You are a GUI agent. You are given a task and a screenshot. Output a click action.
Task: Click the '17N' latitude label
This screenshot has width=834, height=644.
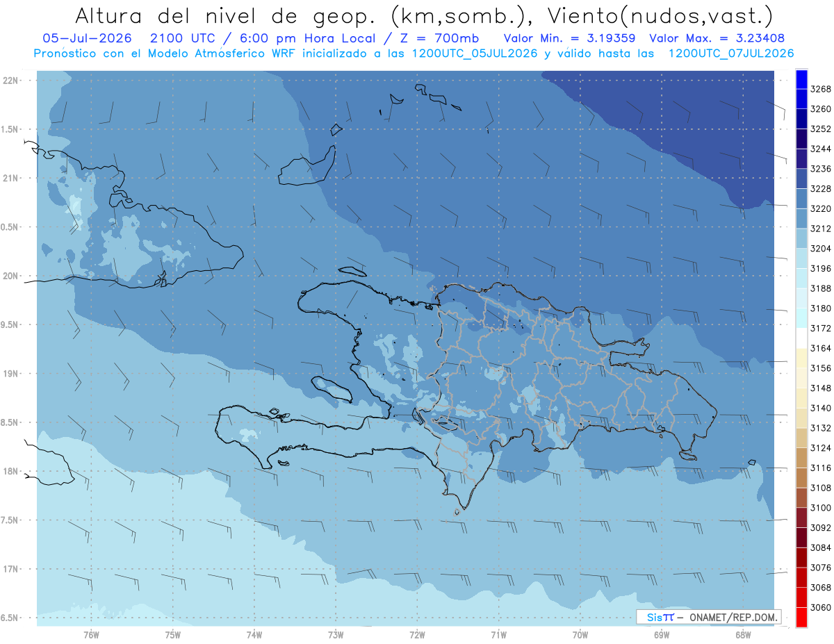(12, 569)
